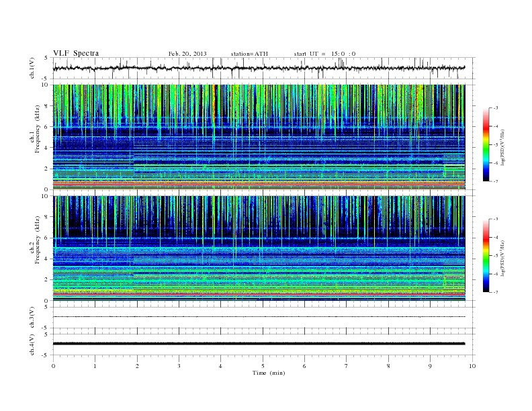Click the ch.1 voltage waveform trace
Viewport: 532px width, 411px height.
pyautogui.click(x=259, y=68)
